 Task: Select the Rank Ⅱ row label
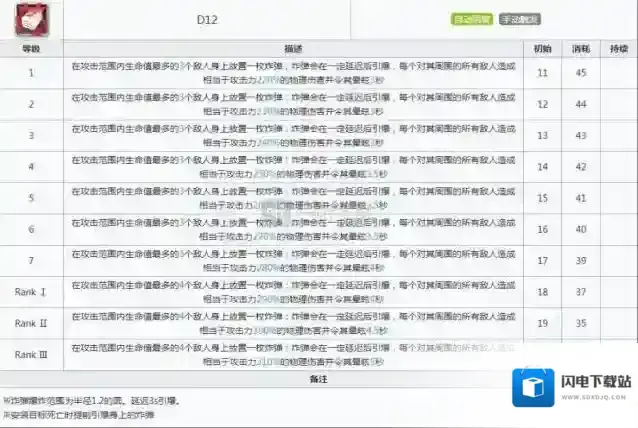pyautogui.click(x=31, y=322)
